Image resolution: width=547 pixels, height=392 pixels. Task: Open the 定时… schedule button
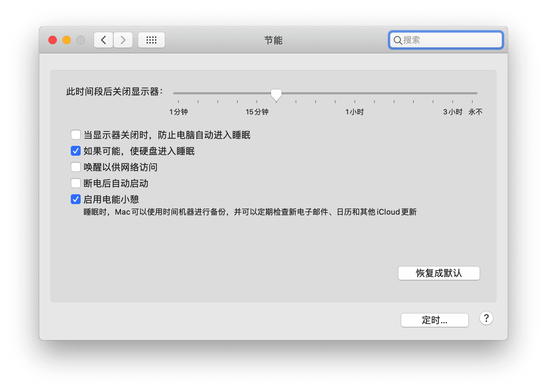click(x=435, y=320)
